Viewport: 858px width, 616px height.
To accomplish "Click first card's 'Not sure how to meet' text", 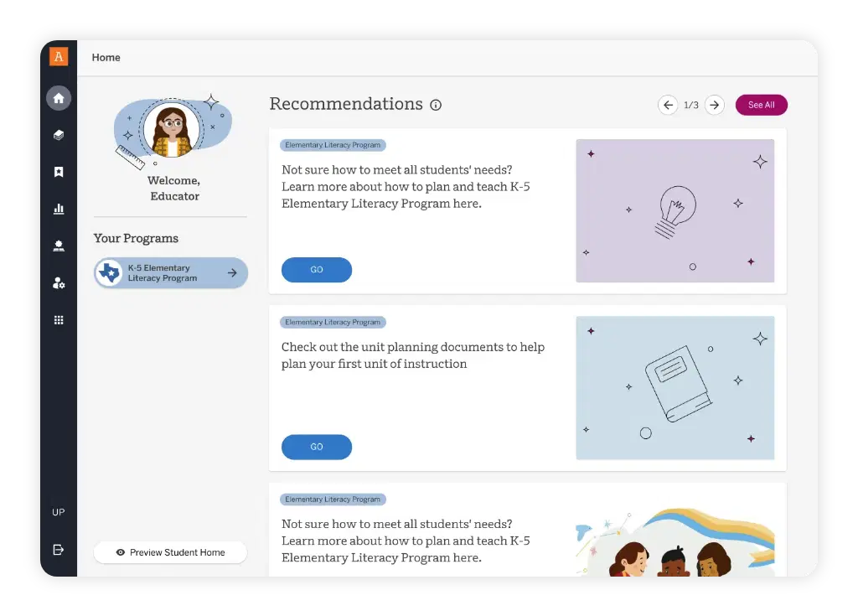I will click(406, 187).
